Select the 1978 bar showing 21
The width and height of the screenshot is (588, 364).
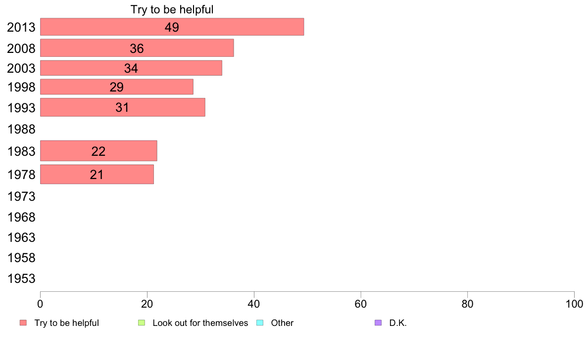(97, 174)
